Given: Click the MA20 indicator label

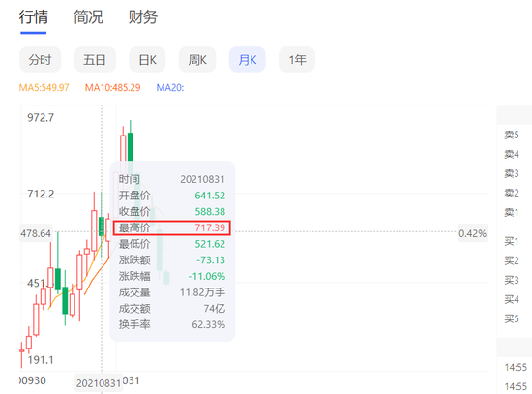Looking at the screenshot, I should click(x=170, y=88).
